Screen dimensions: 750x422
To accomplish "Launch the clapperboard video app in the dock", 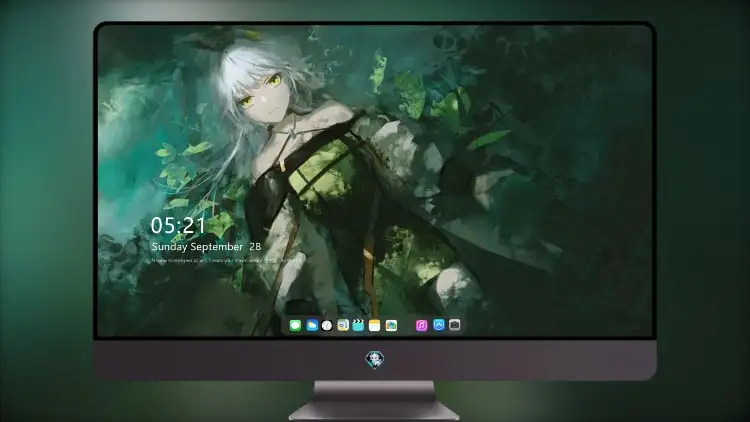I will coord(358,325).
